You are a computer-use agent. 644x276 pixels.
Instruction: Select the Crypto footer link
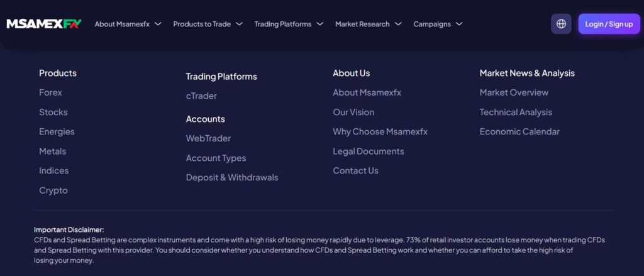(x=53, y=190)
